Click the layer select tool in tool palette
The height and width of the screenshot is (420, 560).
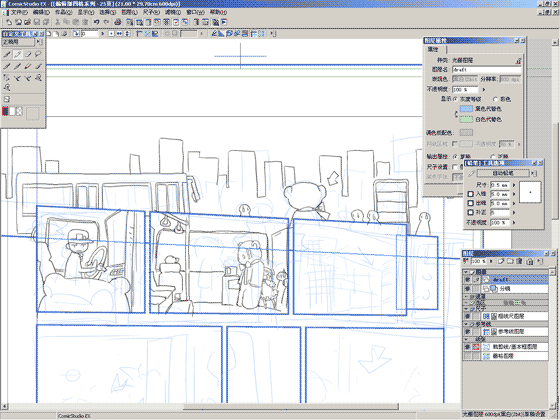(x=7, y=78)
